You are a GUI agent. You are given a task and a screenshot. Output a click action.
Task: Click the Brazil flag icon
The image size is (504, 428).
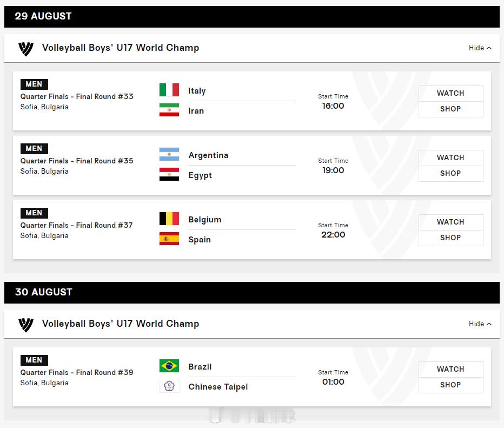(169, 366)
